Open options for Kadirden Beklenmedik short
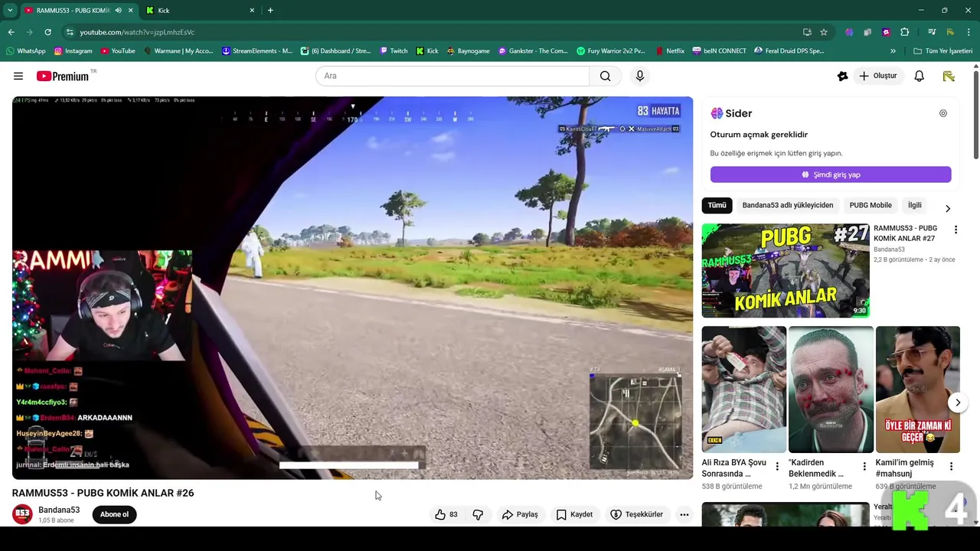The width and height of the screenshot is (980, 551). click(x=864, y=466)
